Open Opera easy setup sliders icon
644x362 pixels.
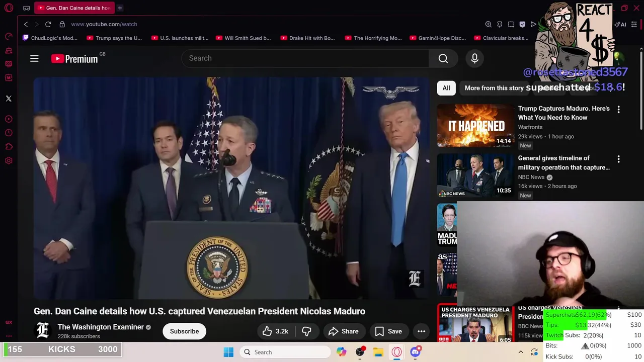coord(634,24)
